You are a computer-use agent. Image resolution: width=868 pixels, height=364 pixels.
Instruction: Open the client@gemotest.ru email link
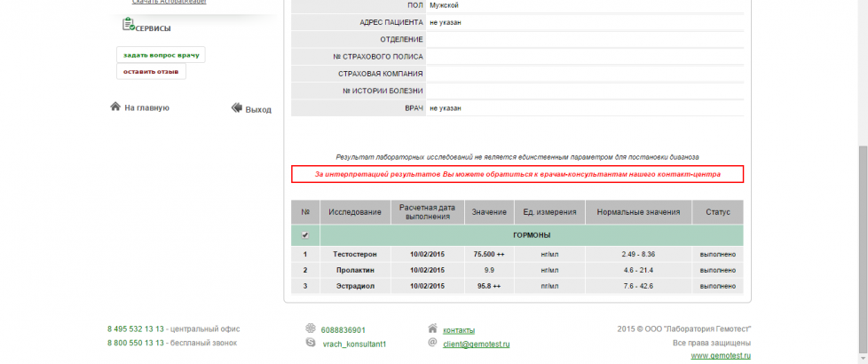click(x=477, y=344)
